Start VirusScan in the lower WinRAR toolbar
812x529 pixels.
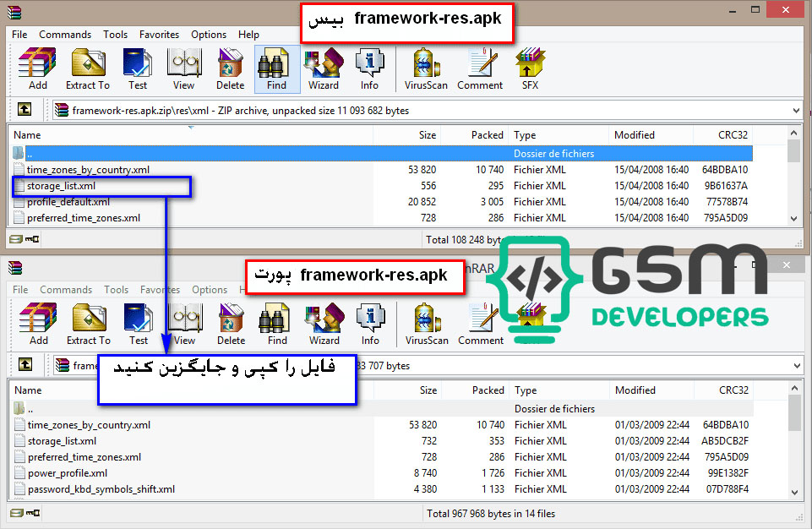tap(427, 324)
